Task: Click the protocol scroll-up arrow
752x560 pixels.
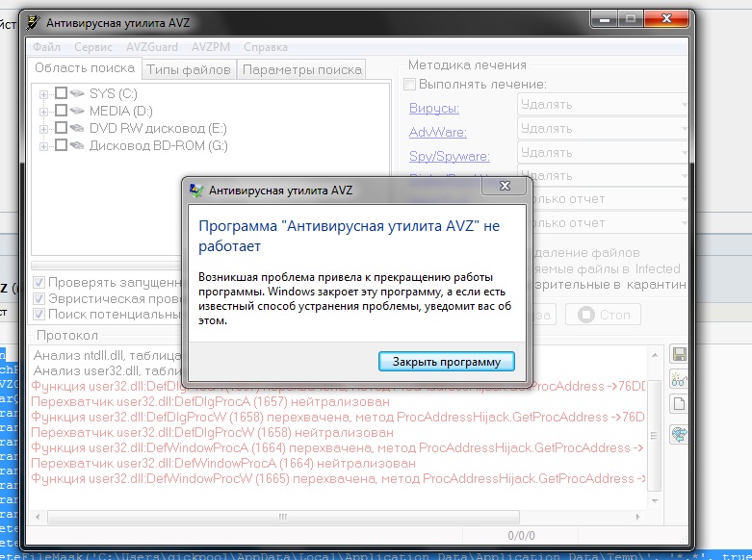Action: (655, 355)
